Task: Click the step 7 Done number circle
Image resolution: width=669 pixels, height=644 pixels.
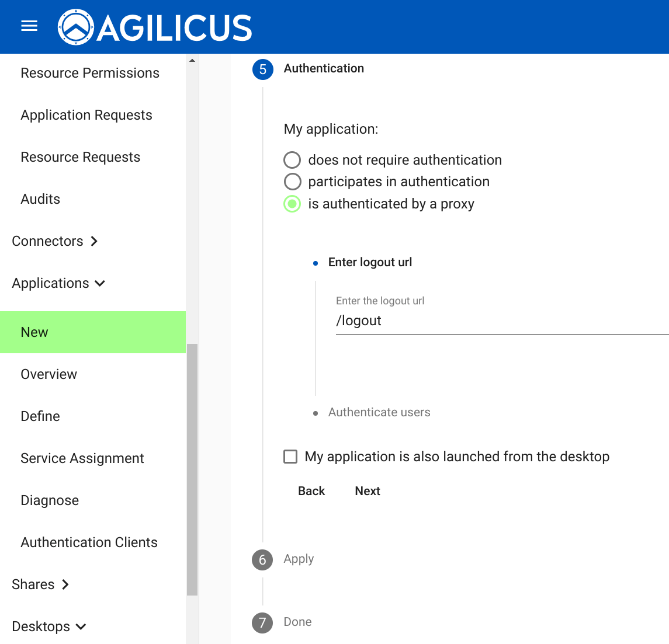Action: (262, 623)
